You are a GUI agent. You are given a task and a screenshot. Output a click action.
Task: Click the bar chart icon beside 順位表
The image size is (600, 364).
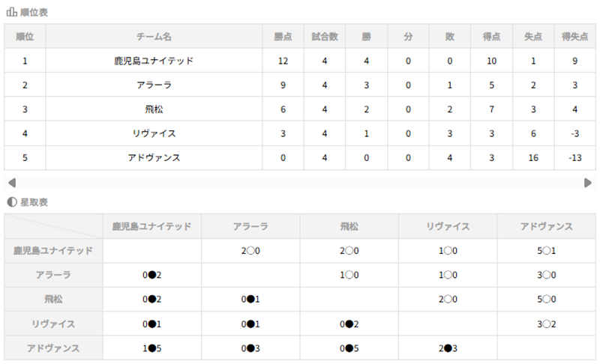(x=12, y=11)
